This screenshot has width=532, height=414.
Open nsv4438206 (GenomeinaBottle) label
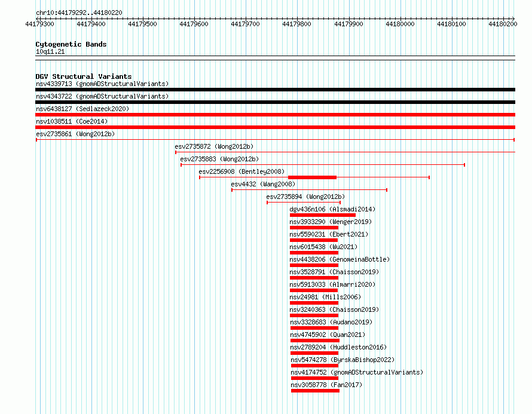point(340,259)
